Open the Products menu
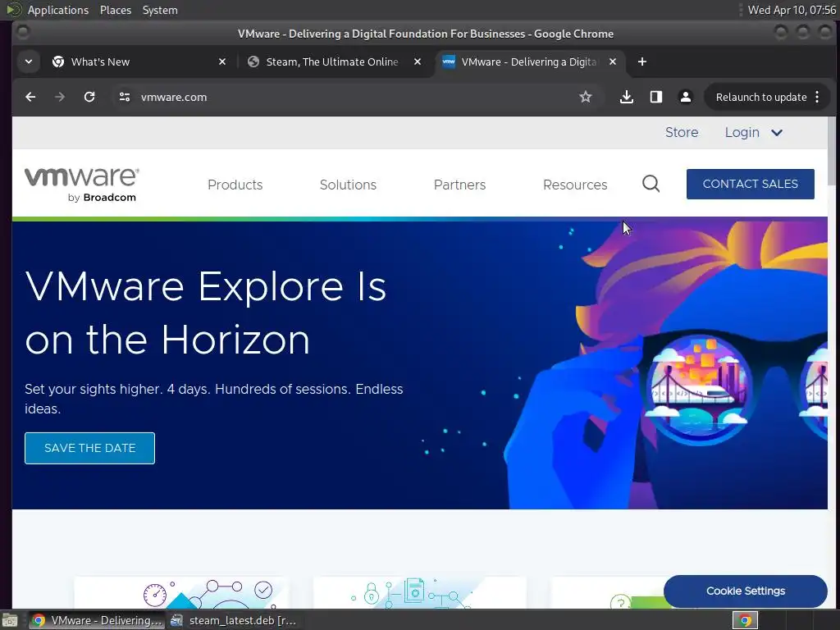This screenshot has height=630, width=840. coord(235,185)
